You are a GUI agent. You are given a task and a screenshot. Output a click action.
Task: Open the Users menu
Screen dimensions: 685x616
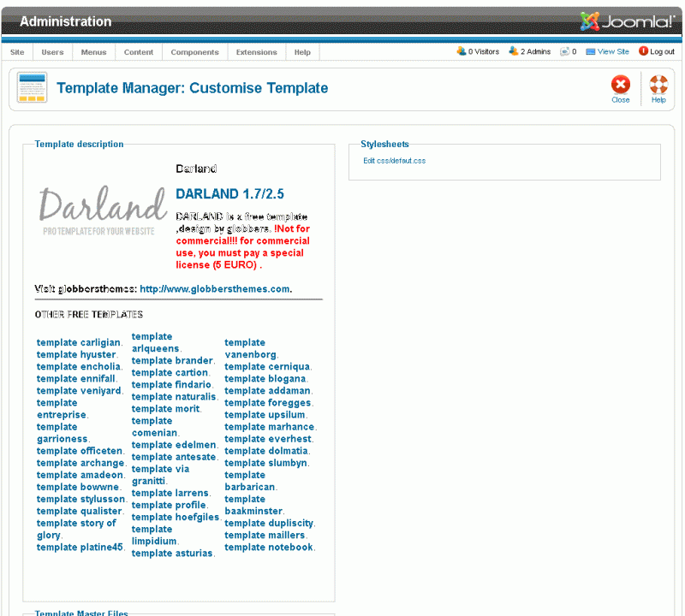coord(52,52)
